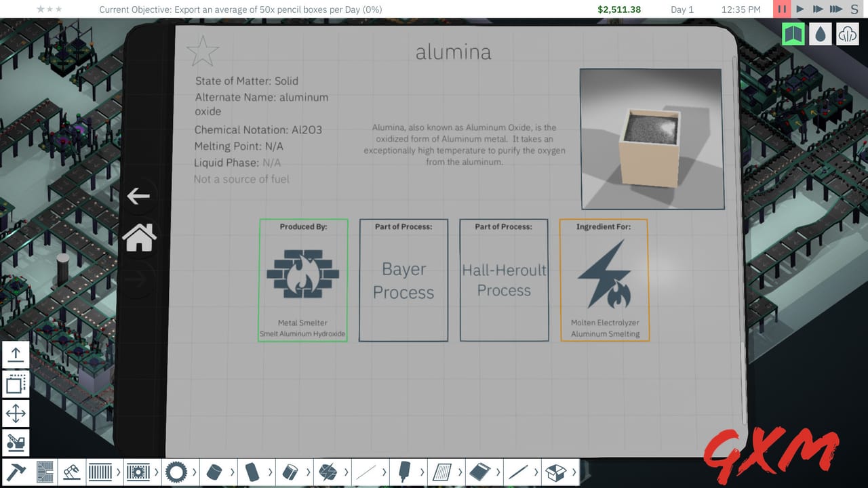Image resolution: width=868 pixels, height=488 pixels.
Task: Open the blueprints panel in the toolbar
Action: click(x=44, y=472)
